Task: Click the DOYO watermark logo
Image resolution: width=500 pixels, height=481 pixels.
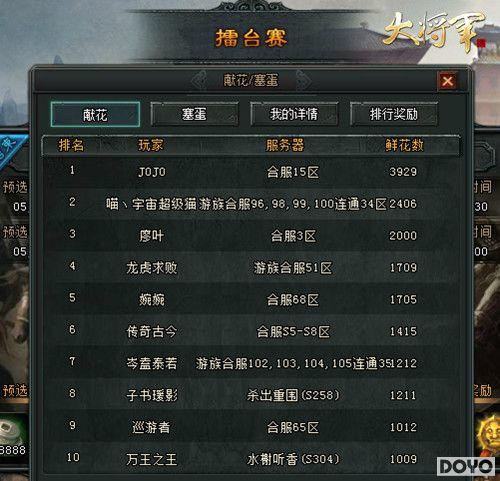Action: pos(466,466)
